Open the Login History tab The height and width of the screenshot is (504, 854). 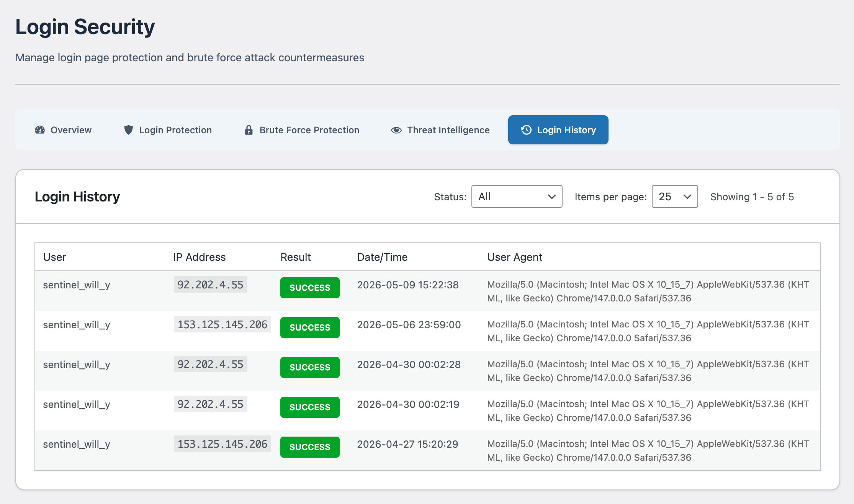558,130
